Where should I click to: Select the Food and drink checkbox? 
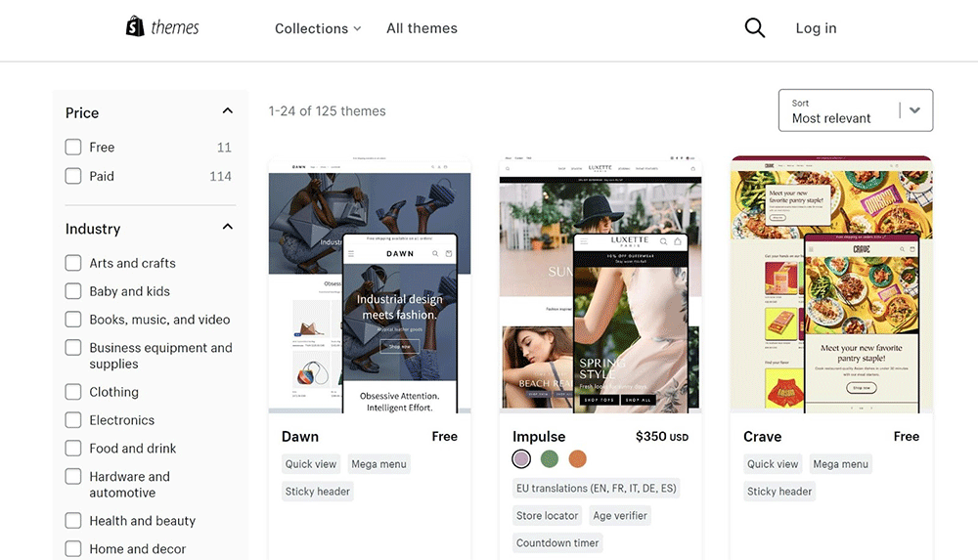[73, 449]
